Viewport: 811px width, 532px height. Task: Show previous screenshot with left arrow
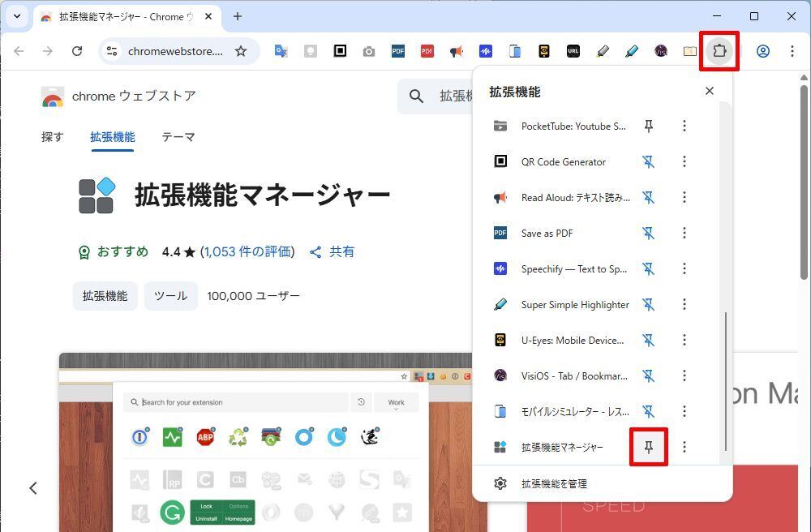click(33, 487)
